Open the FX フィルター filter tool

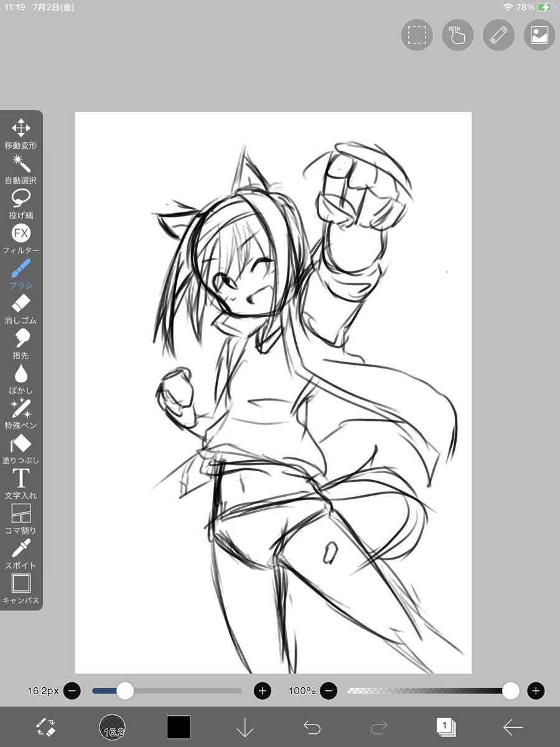pyautogui.click(x=21, y=239)
